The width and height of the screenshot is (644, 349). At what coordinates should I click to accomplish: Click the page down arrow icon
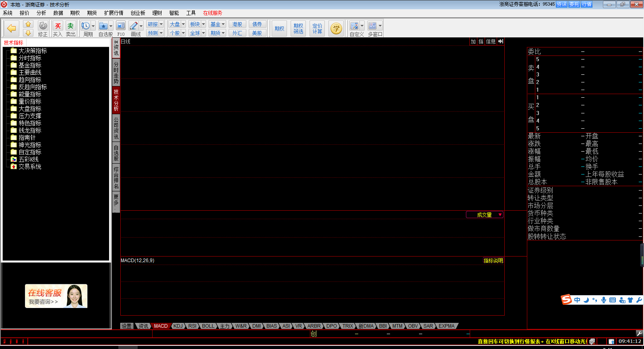[28, 33]
